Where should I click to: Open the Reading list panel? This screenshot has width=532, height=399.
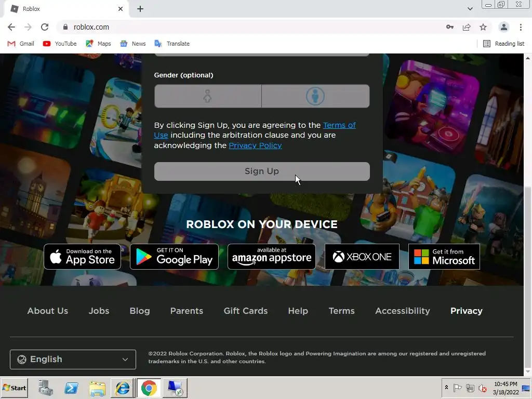pos(503,44)
